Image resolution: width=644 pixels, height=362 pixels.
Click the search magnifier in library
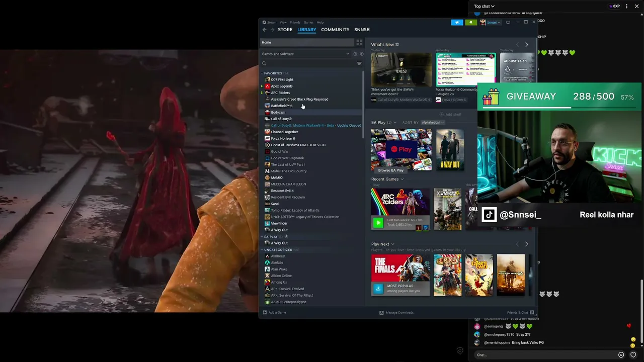(x=264, y=63)
